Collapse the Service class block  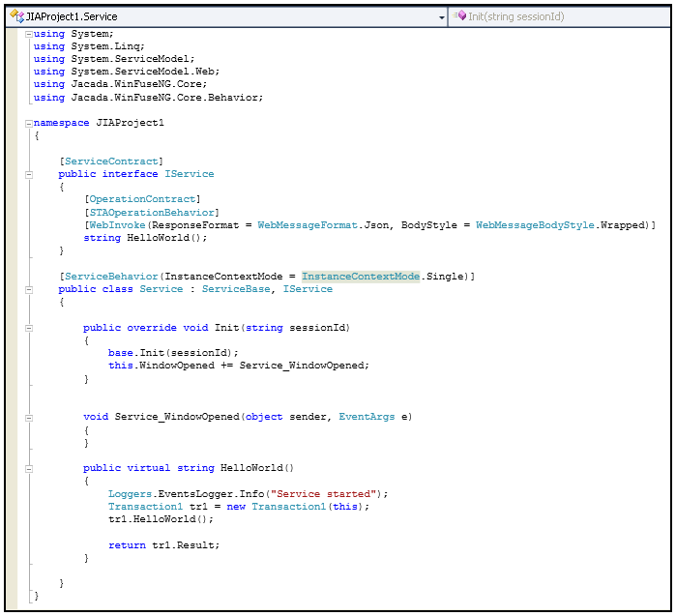pyautogui.click(x=29, y=290)
